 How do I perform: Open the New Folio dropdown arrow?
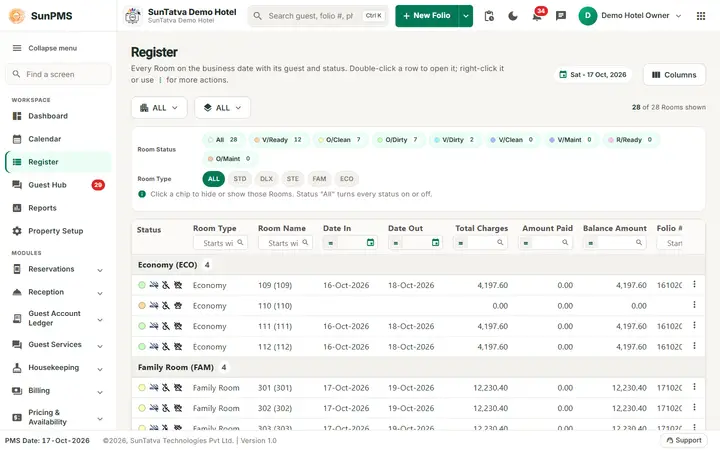(466, 16)
